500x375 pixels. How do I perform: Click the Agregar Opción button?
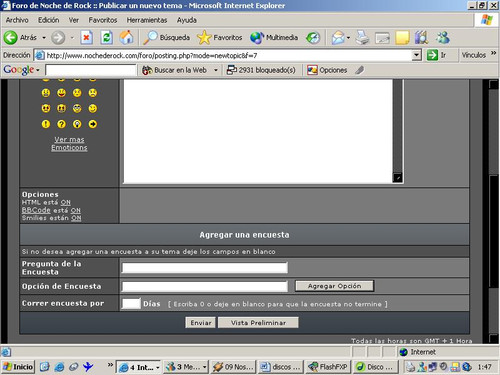(334, 286)
